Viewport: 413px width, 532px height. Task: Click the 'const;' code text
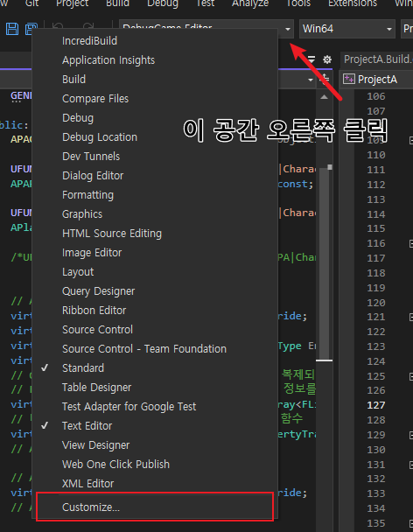(296, 184)
